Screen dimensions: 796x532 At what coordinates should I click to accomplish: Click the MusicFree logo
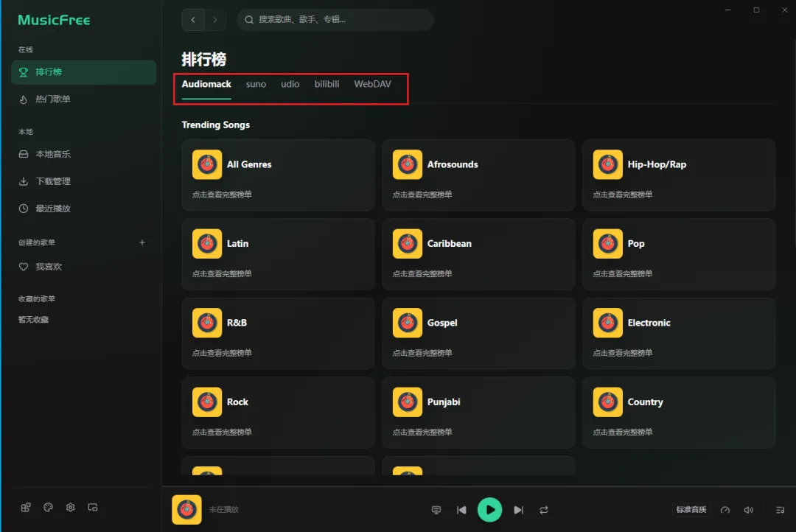pyautogui.click(x=55, y=21)
